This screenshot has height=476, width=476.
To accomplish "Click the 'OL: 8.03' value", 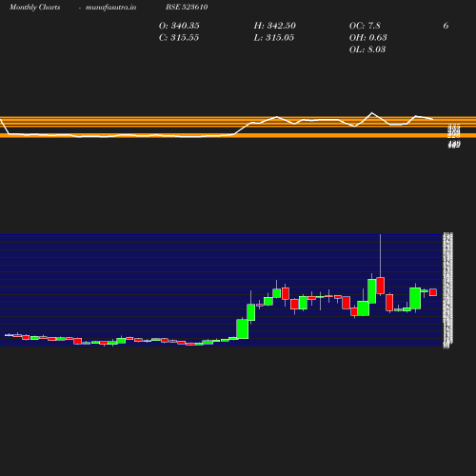I will coord(367,50).
